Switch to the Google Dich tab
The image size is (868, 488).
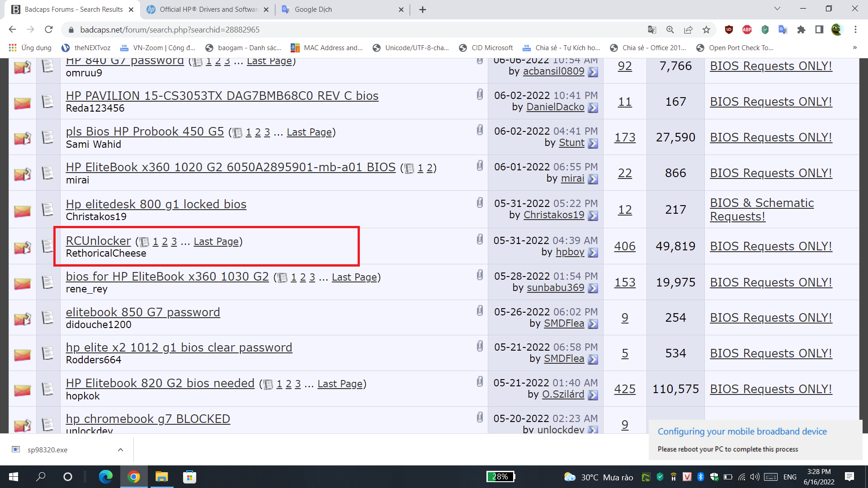click(x=313, y=9)
